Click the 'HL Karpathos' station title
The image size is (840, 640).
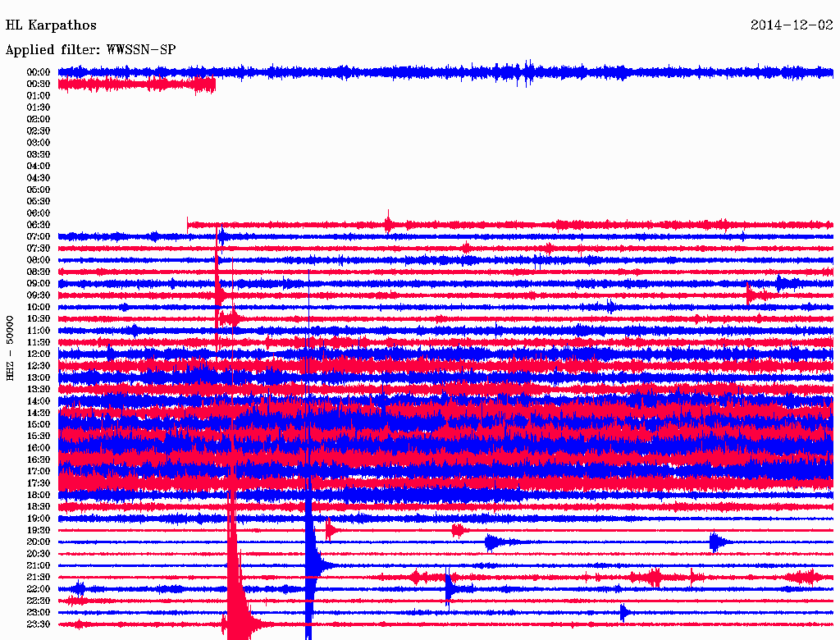[51, 25]
